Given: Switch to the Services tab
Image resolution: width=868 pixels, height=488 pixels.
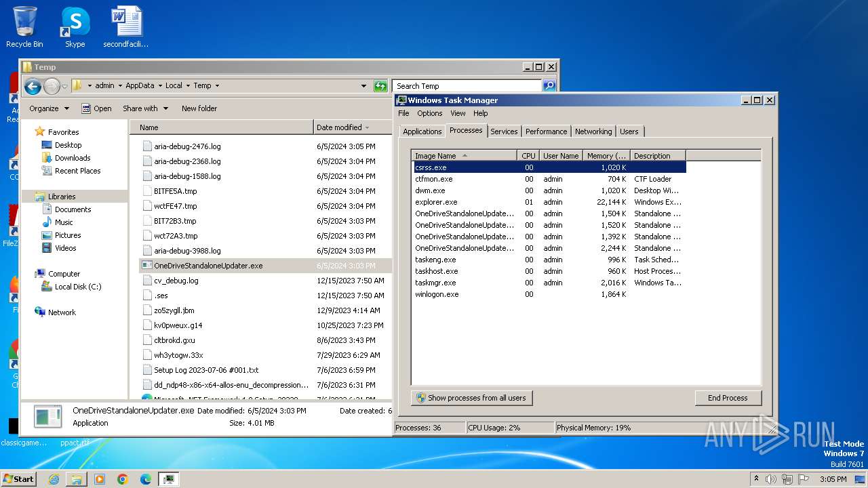Looking at the screenshot, I should tap(504, 131).
